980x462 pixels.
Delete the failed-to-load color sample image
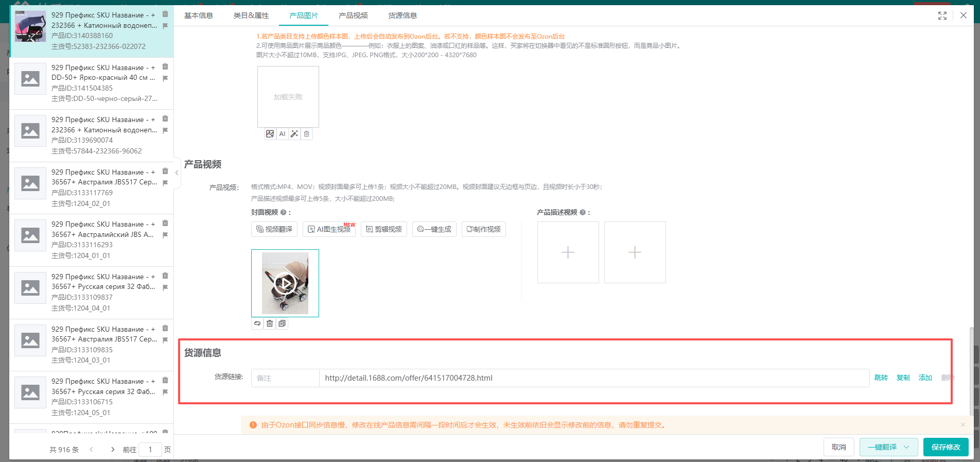click(307, 134)
